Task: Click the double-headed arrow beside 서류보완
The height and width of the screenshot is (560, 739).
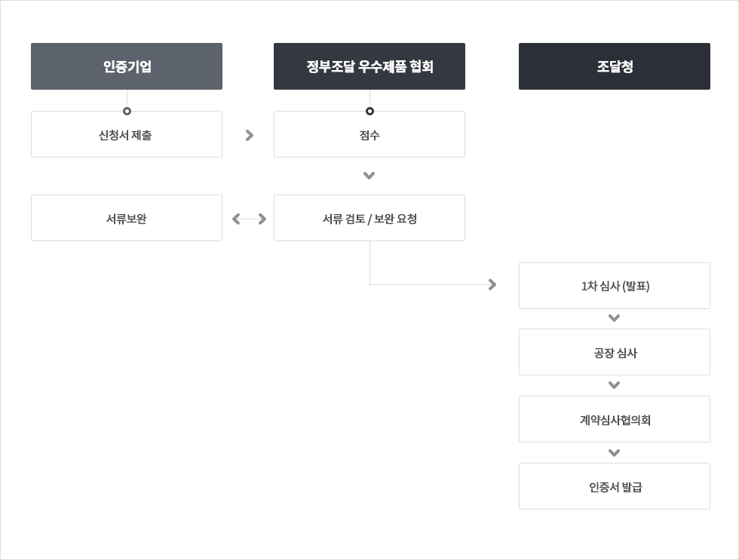Action: pos(250,219)
